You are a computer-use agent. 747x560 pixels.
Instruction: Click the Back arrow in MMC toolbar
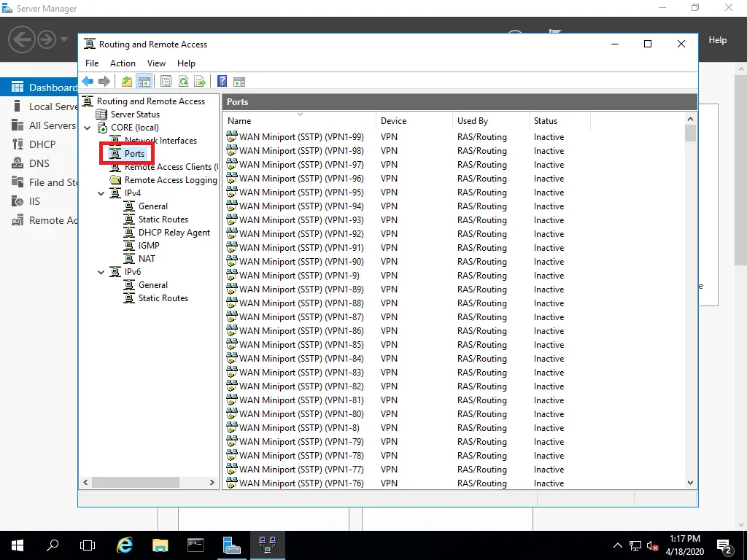click(x=88, y=82)
